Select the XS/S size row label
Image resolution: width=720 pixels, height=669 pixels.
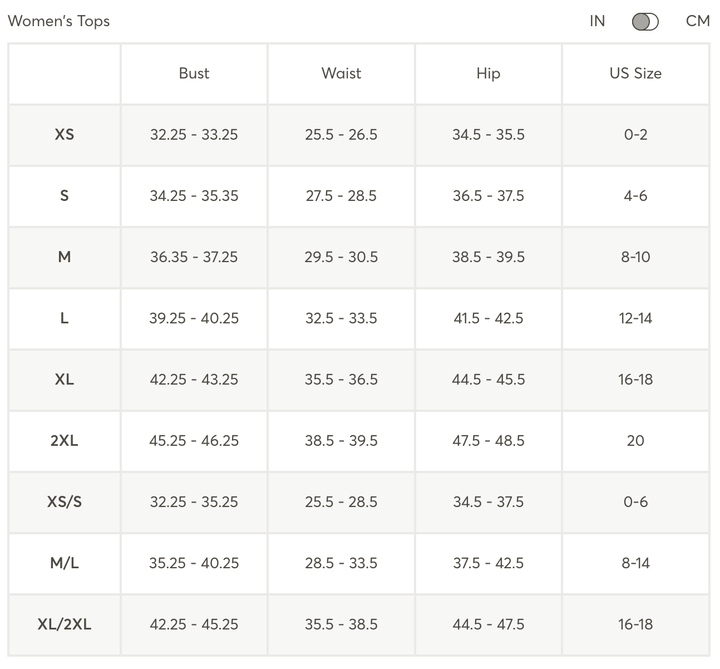tap(64, 501)
